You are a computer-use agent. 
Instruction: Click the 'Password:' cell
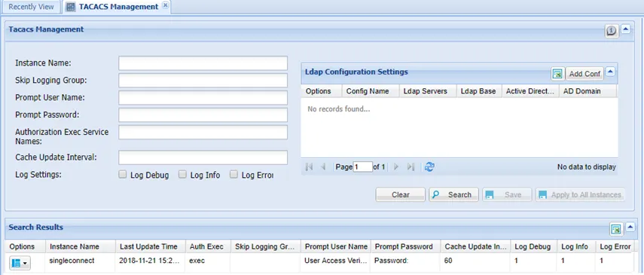coord(405,261)
